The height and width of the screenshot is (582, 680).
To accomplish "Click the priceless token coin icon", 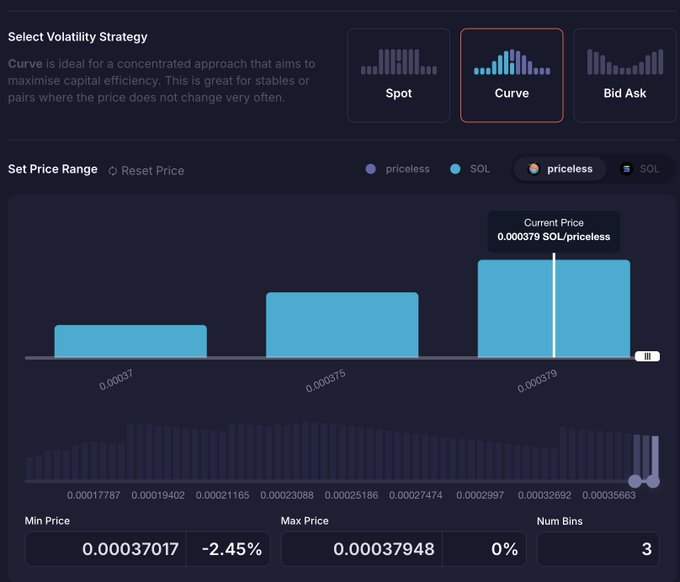I will [534, 169].
